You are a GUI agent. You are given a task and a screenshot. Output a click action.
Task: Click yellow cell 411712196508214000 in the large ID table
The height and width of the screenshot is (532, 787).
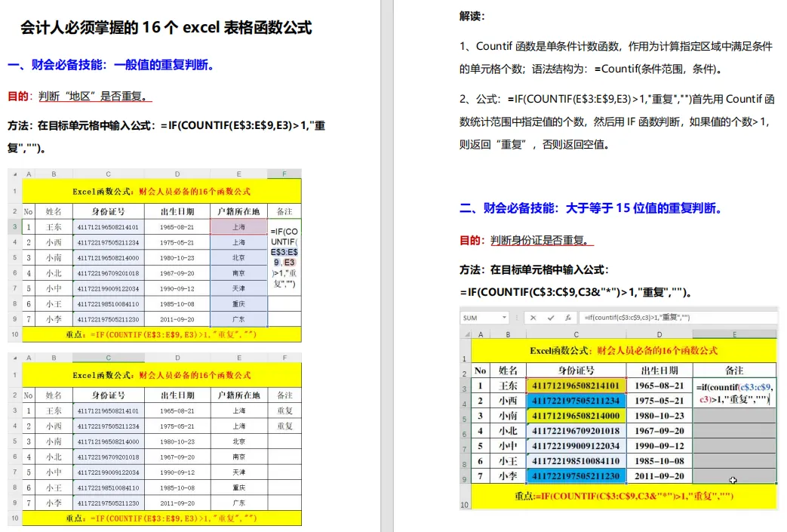576,416
